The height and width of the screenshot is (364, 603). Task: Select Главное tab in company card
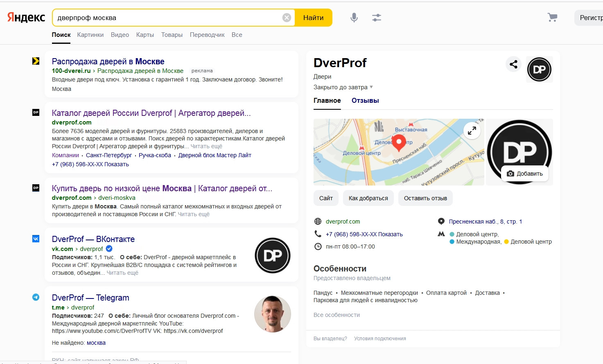coord(327,100)
